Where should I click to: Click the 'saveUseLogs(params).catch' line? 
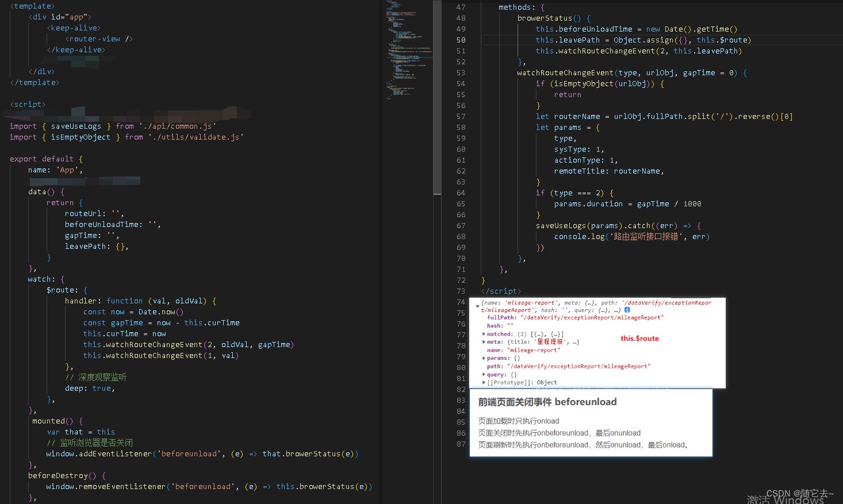tap(619, 226)
